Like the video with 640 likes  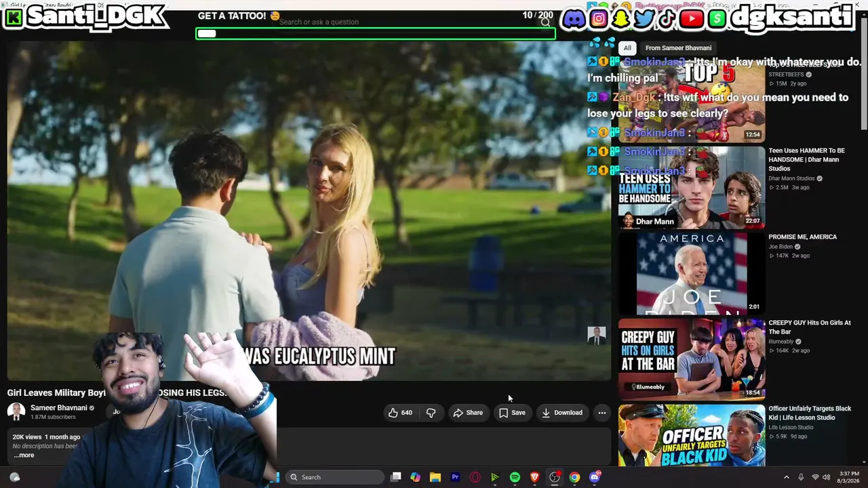point(400,413)
